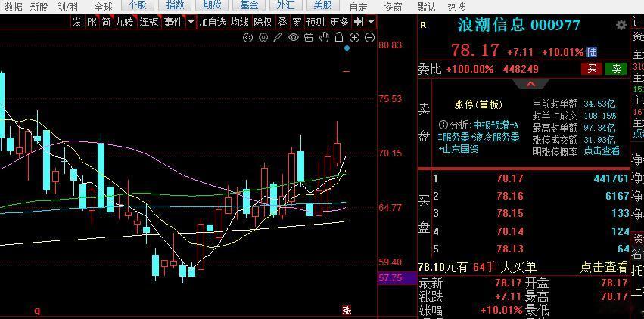Switch to the 期货 tab
Viewport: 644px width, 319px height.
[x=212, y=5]
